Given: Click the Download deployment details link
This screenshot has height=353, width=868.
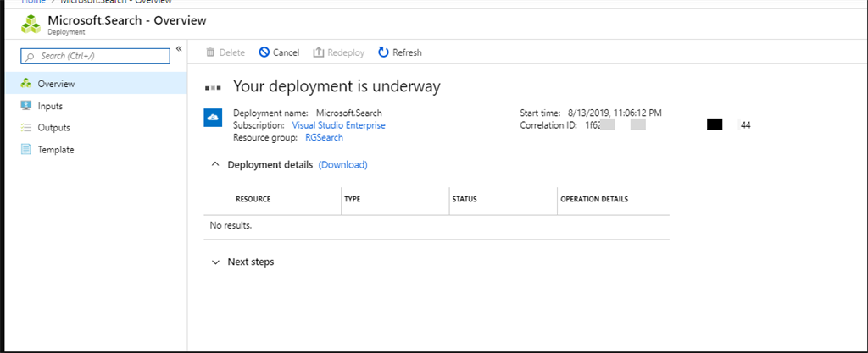Looking at the screenshot, I should pyautogui.click(x=342, y=164).
